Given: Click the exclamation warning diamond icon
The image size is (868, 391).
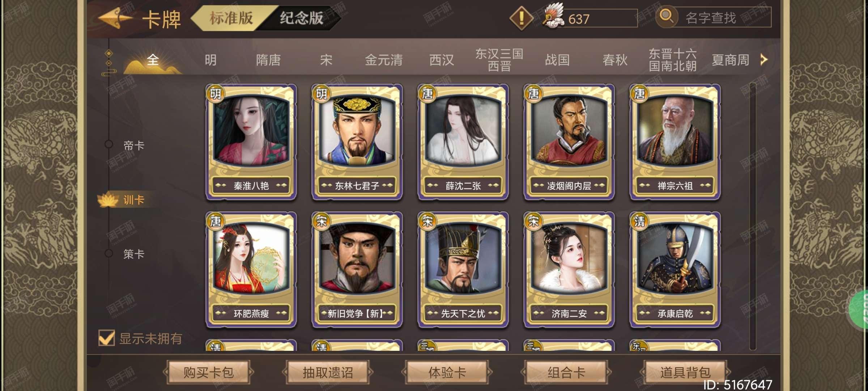Looking at the screenshot, I should 521,18.
